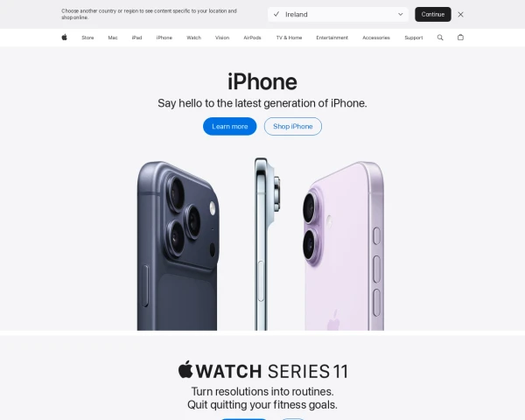Open the Store menu

click(x=87, y=38)
